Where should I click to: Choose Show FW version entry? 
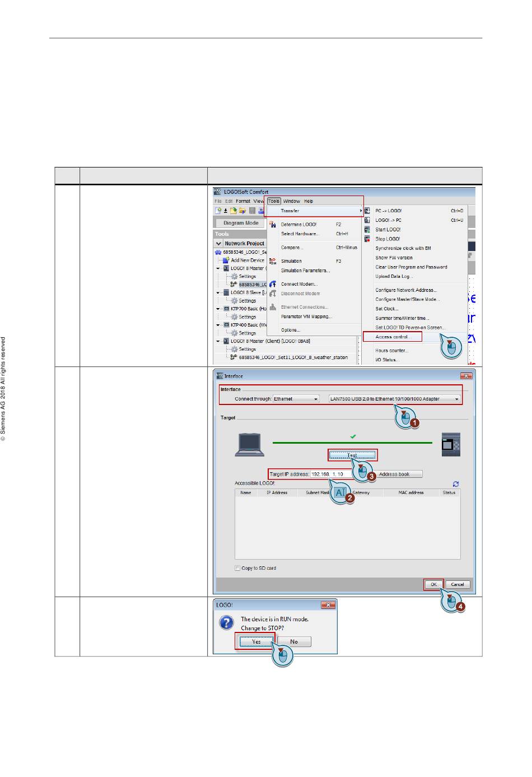pos(394,258)
